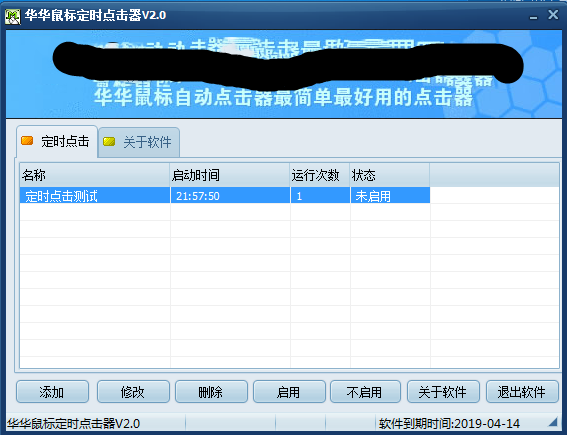
Task: Close the window with the X icon
Action: coord(553,15)
